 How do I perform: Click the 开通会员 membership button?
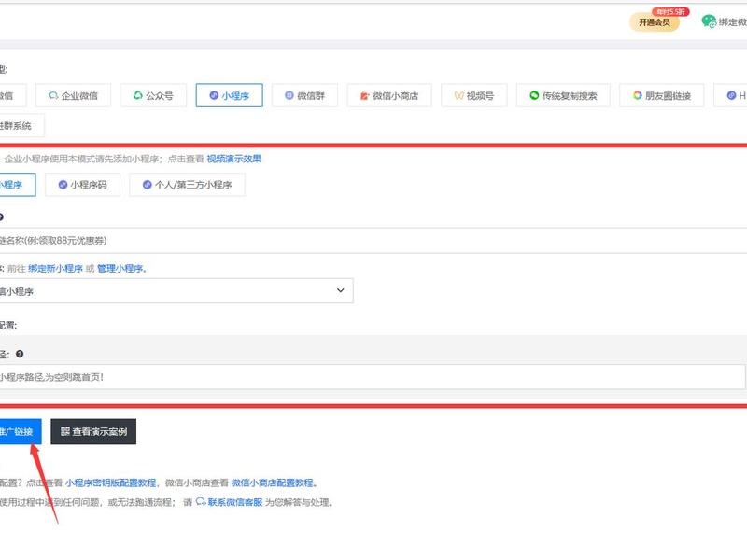655,22
